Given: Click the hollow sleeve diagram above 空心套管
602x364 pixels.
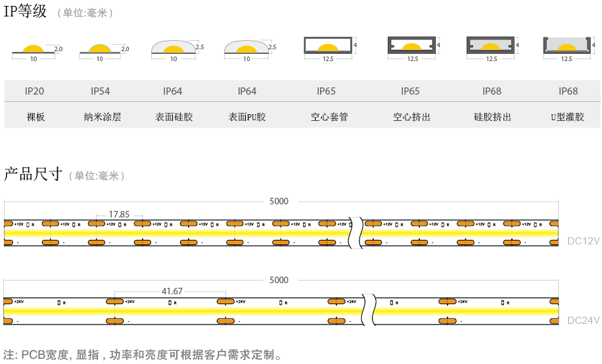Looking at the screenshot, I should (328, 46).
